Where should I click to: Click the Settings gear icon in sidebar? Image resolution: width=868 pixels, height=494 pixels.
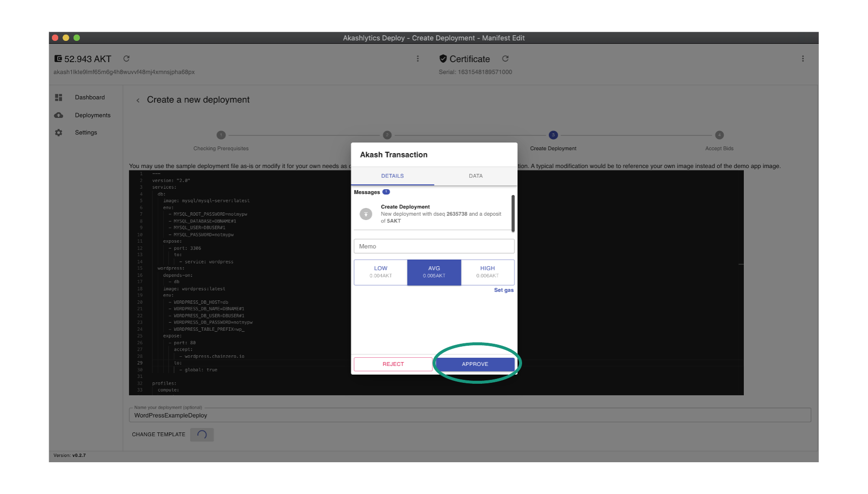pyautogui.click(x=59, y=132)
